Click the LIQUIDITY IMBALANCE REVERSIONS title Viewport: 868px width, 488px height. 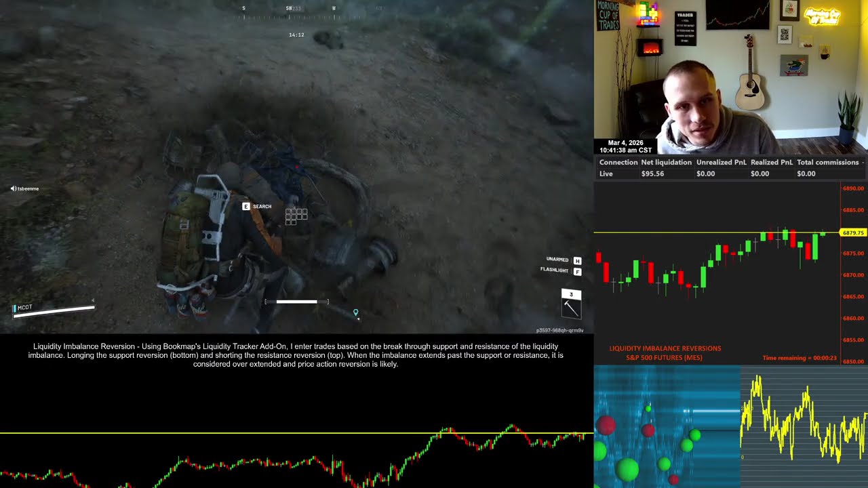pos(665,348)
